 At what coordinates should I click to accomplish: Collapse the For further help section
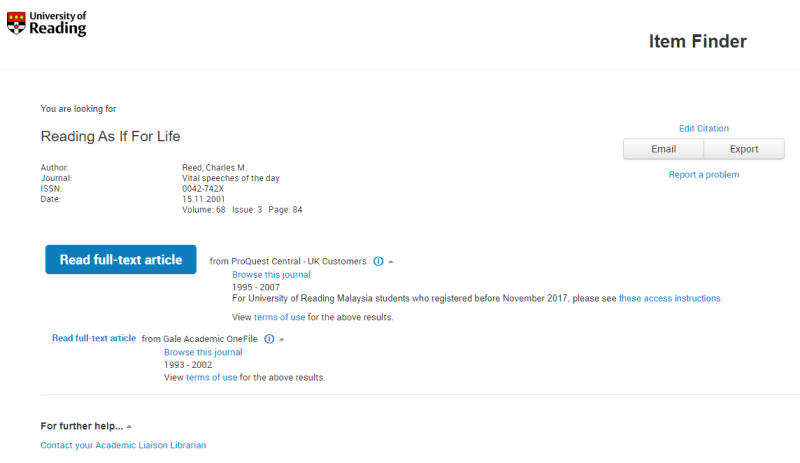point(129,427)
